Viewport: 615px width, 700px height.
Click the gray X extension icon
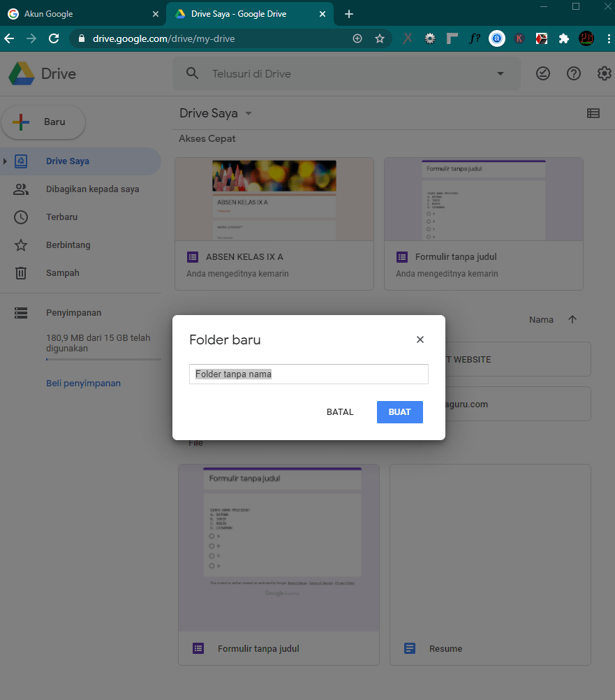point(407,39)
